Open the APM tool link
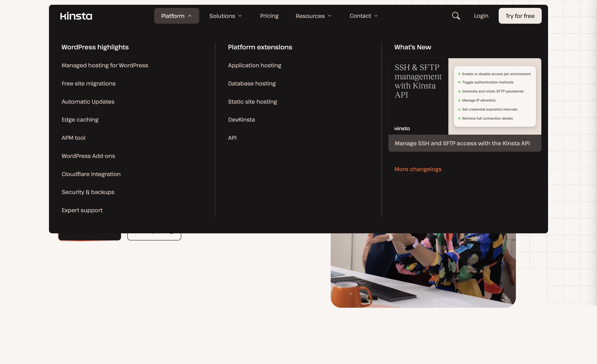 coord(73,138)
